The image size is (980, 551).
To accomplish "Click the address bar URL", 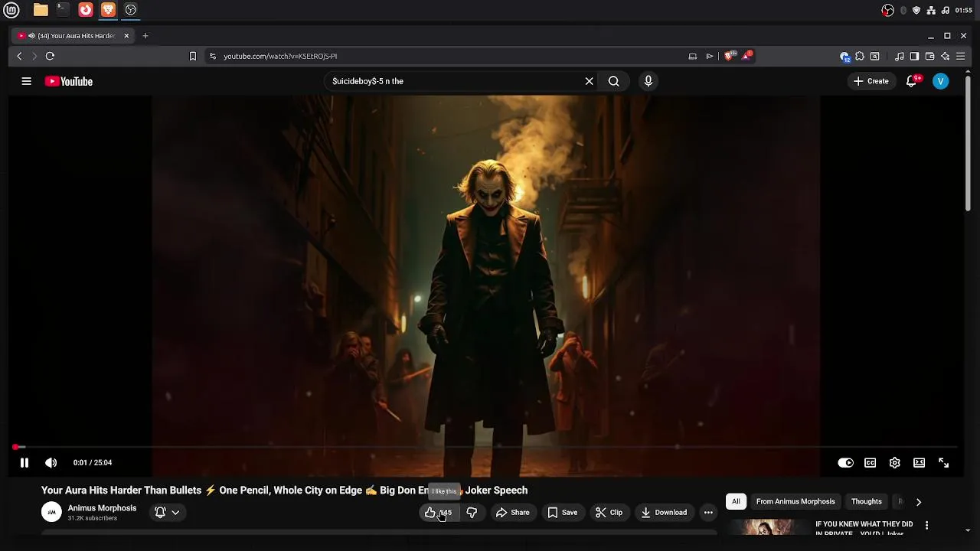I will 280,56.
